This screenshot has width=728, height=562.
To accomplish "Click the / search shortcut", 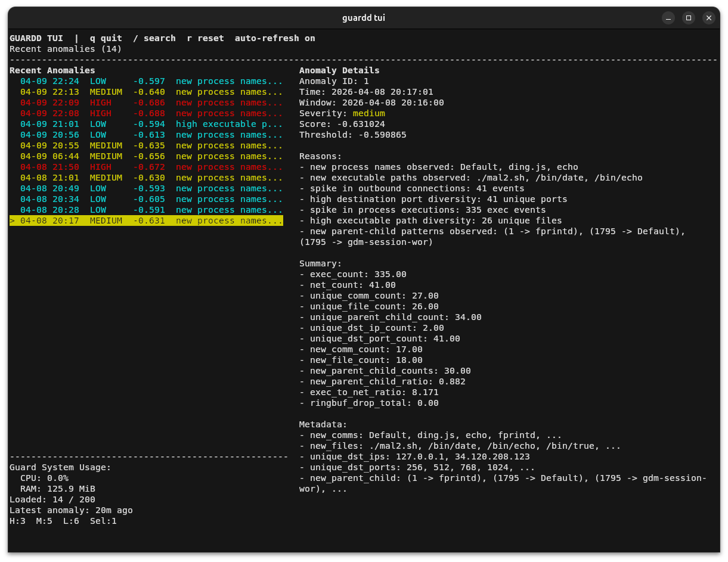I will point(154,38).
